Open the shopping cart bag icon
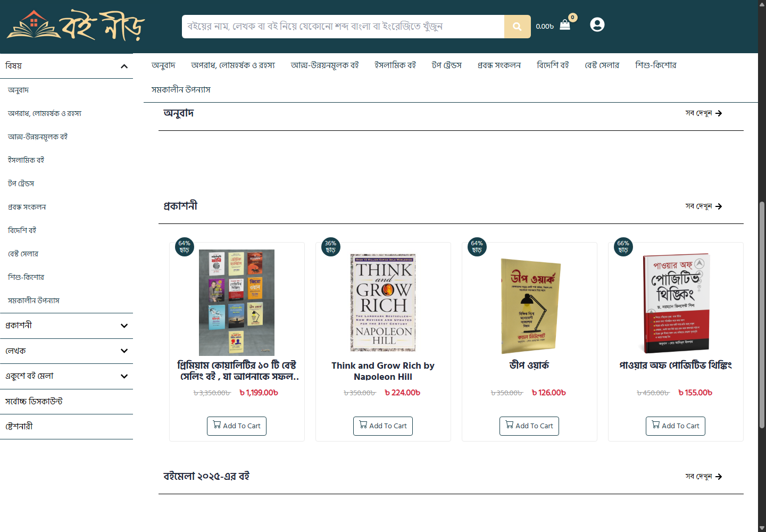This screenshot has width=766, height=532. [x=565, y=26]
